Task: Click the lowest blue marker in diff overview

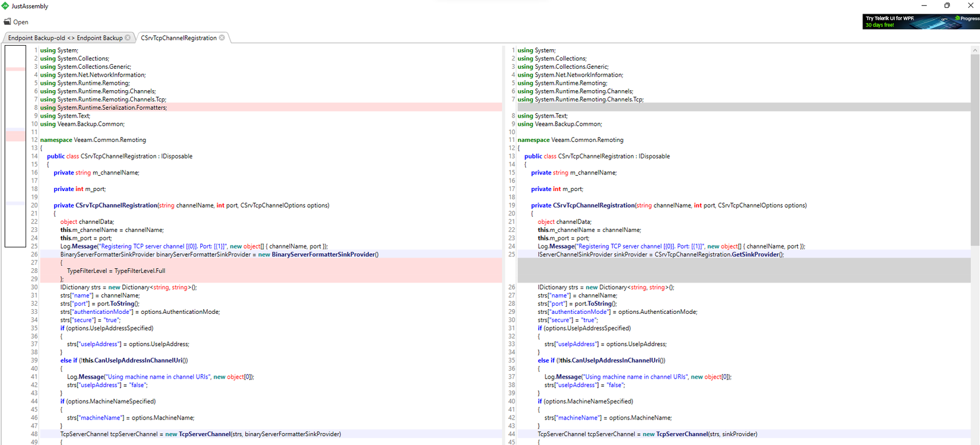Action: [15, 204]
